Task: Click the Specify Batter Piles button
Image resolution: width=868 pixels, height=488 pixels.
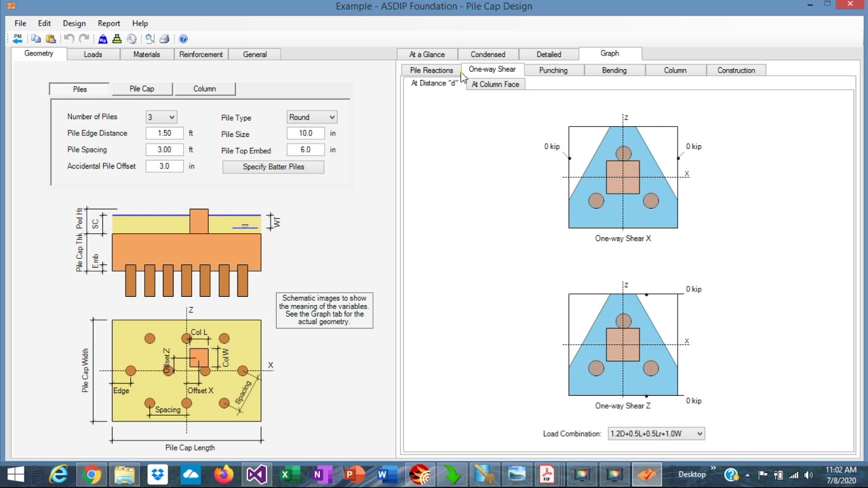Action: 273,167
